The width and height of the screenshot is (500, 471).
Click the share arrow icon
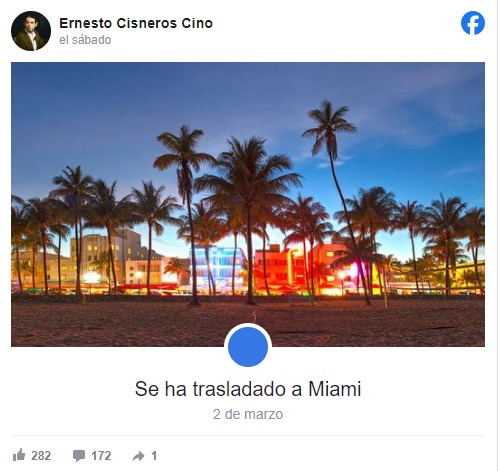coord(139,456)
